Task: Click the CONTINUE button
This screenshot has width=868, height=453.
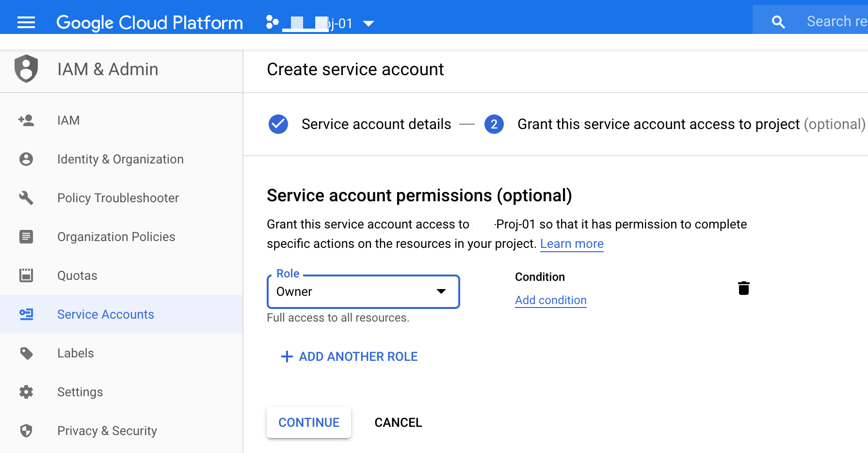Action: click(308, 422)
